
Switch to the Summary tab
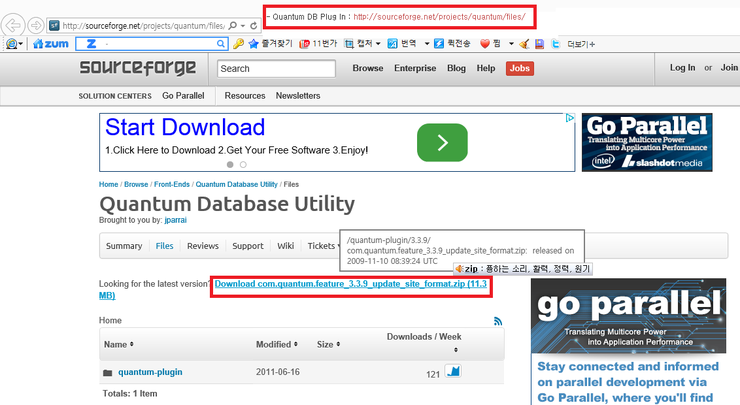pyautogui.click(x=124, y=246)
